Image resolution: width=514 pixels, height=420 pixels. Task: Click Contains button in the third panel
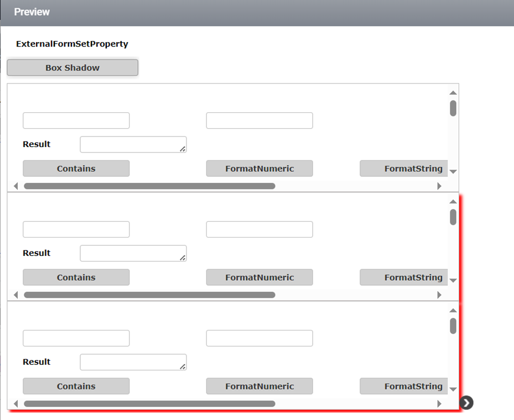pos(76,386)
